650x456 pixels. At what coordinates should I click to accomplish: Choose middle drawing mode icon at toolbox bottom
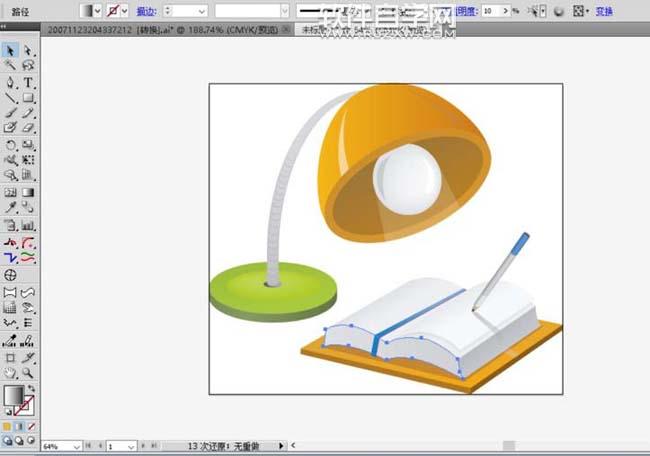coord(19,441)
